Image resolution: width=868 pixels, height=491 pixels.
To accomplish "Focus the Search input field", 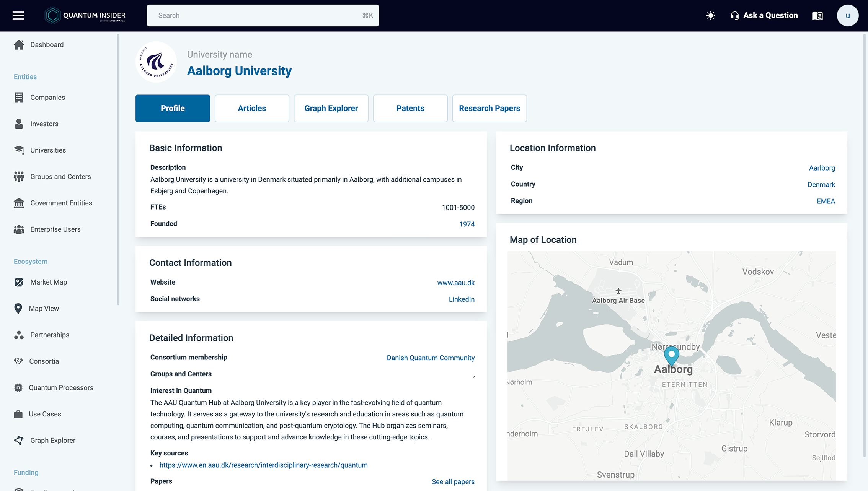I will [x=263, y=15].
